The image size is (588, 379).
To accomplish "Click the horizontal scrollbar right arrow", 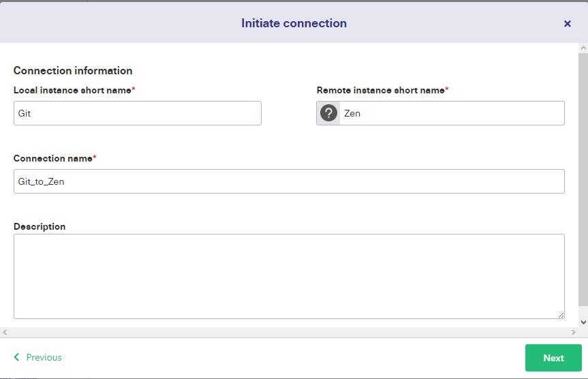I will 574,332.
